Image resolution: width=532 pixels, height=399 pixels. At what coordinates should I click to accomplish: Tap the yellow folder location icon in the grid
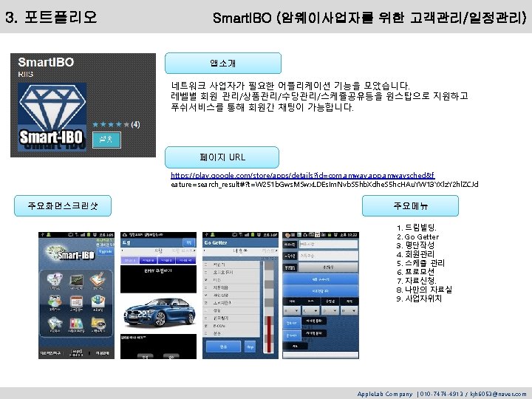coord(98,324)
